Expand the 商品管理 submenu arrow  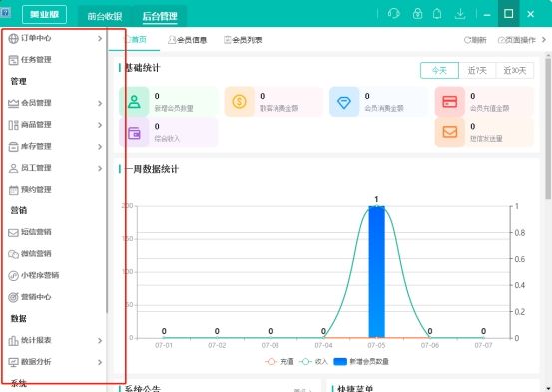point(100,125)
